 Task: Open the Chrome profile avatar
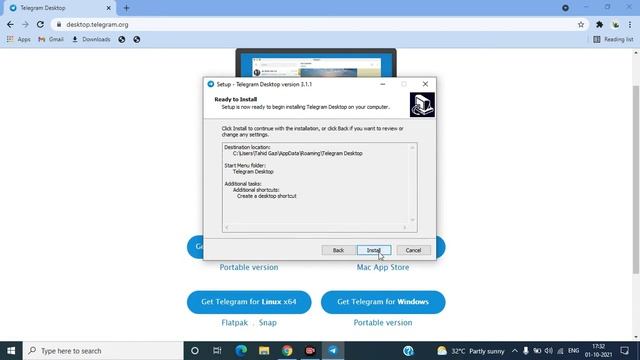coord(616,24)
